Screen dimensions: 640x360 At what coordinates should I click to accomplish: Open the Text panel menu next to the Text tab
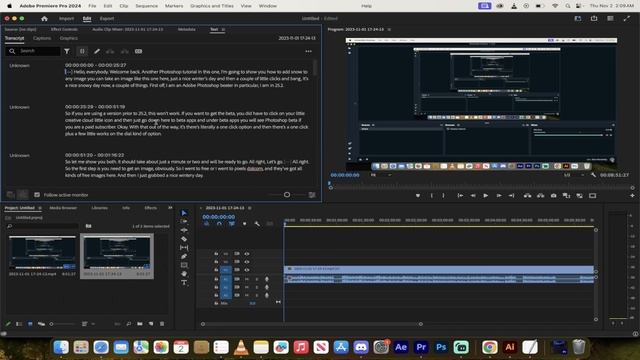[223, 29]
